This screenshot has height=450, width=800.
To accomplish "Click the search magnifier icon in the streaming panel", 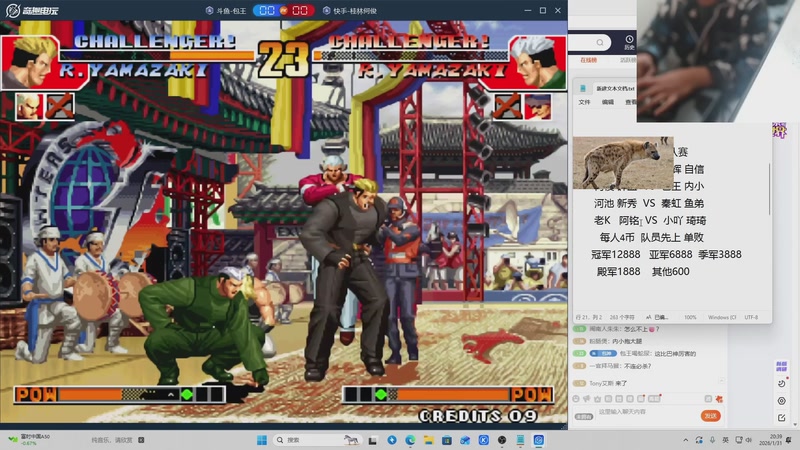I will [600, 42].
